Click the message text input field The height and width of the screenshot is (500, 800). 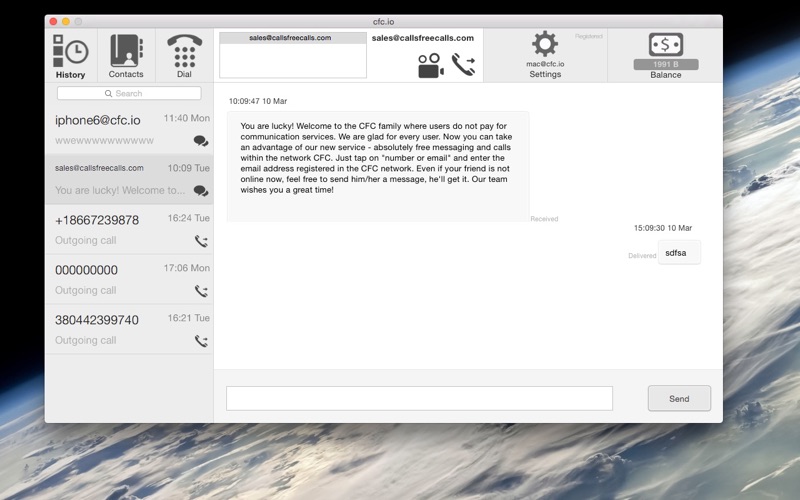419,398
